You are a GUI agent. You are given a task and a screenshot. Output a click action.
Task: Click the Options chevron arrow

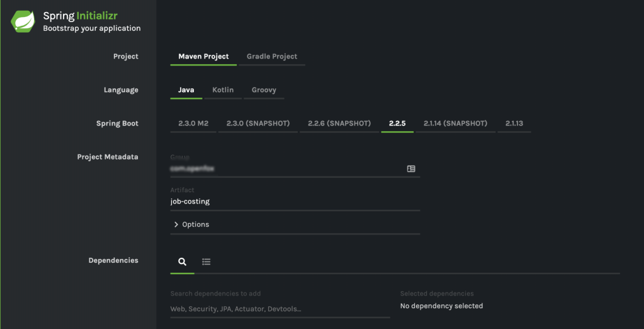pos(176,224)
